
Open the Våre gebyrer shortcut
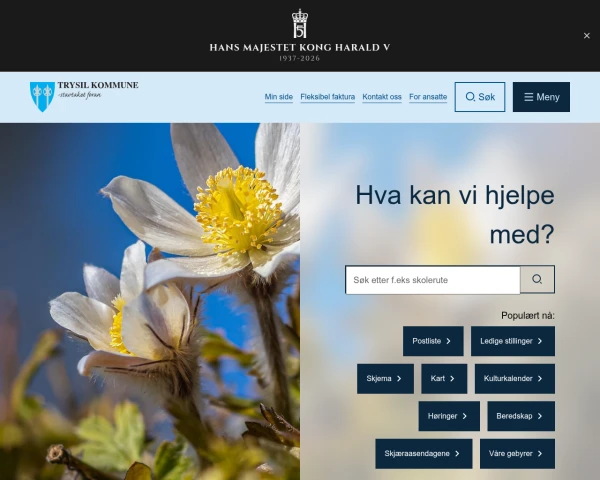pyautogui.click(x=517, y=454)
